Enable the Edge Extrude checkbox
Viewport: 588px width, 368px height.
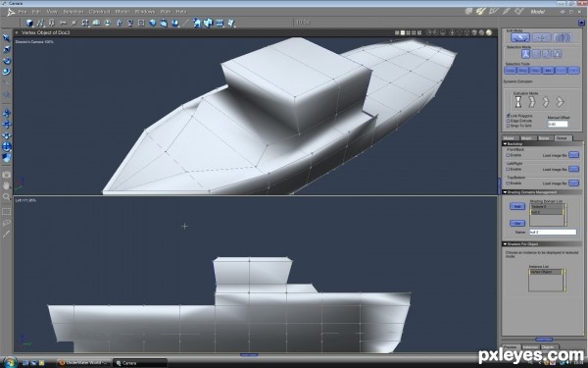508,121
